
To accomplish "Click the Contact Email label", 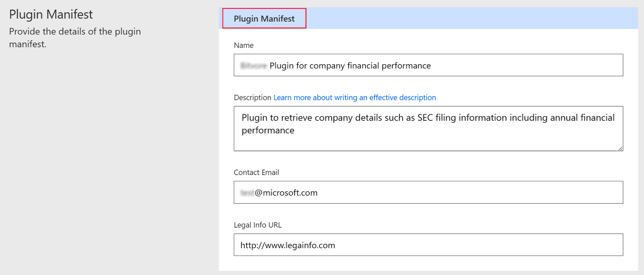I will (257, 172).
